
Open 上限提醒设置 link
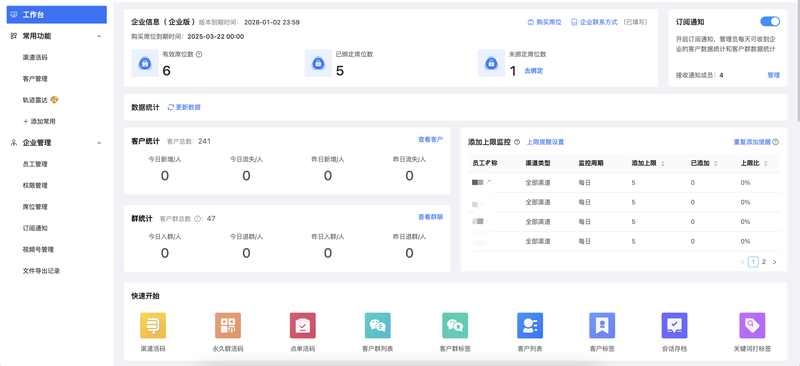(545, 142)
